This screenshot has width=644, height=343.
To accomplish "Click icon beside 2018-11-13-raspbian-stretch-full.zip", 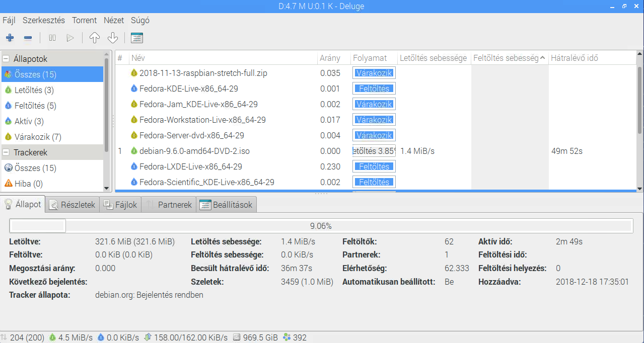I will [x=134, y=73].
